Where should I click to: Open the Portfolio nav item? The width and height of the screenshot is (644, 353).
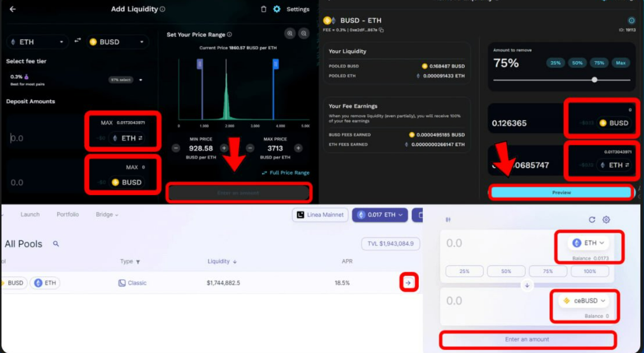coord(68,214)
